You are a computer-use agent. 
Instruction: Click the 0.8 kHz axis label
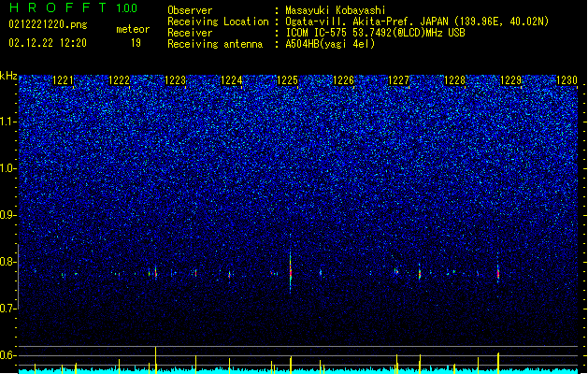7,262
